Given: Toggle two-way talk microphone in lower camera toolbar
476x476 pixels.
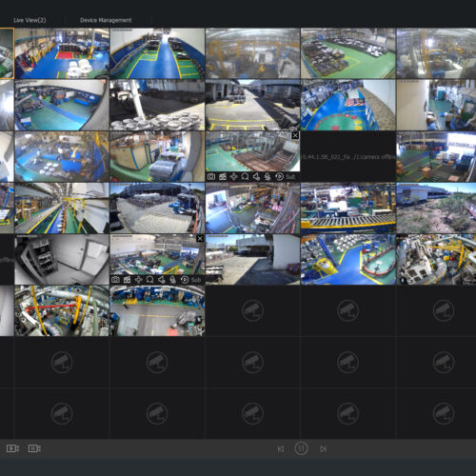Looking at the screenshot, I should point(172,280).
